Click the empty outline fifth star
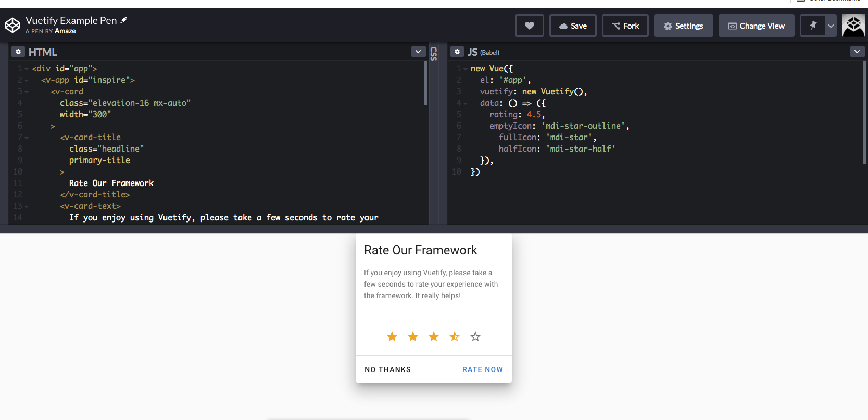Screen dimensions: 868x420 click(x=475, y=337)
